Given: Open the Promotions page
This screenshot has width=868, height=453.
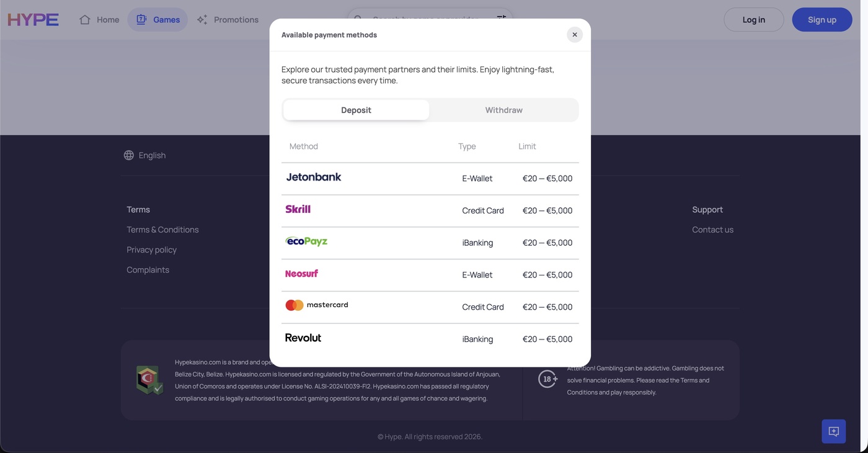Looking at the screenshot, I should 228,20.
